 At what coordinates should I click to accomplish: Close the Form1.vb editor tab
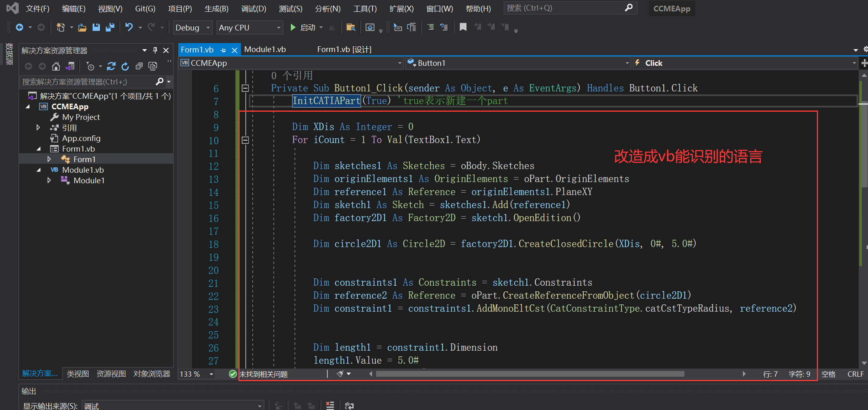[234, 50]
